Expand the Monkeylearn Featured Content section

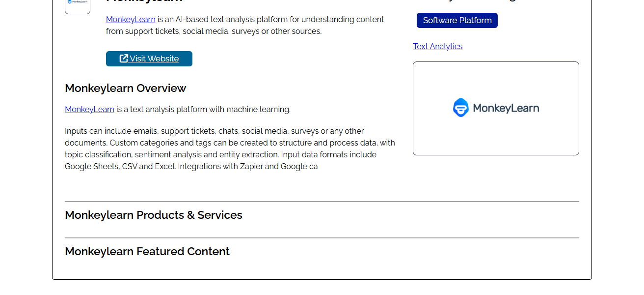[147, 251]
